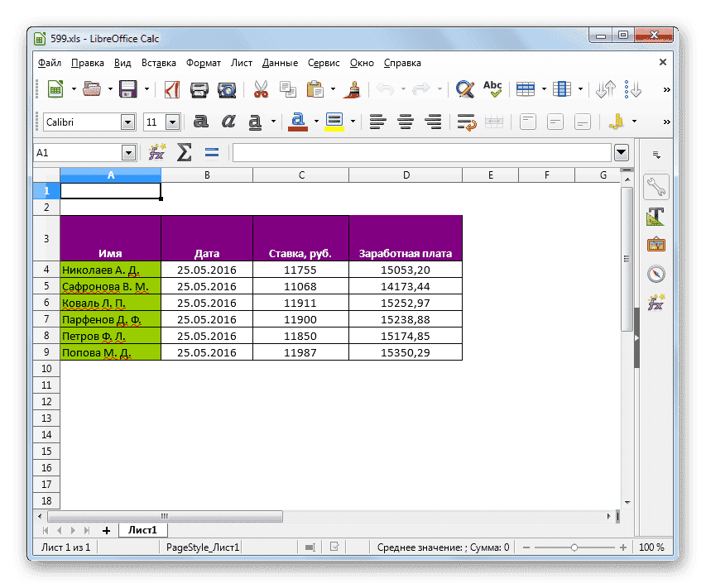Toggle bold formatting on selected cell
The height and width of the screenshot is (588, 706).
(202, 122)
